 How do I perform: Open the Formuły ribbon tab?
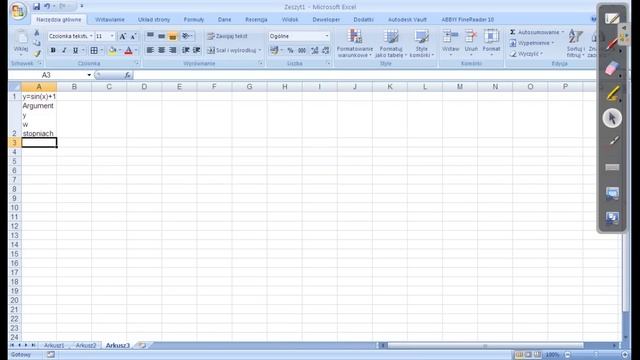193,20
